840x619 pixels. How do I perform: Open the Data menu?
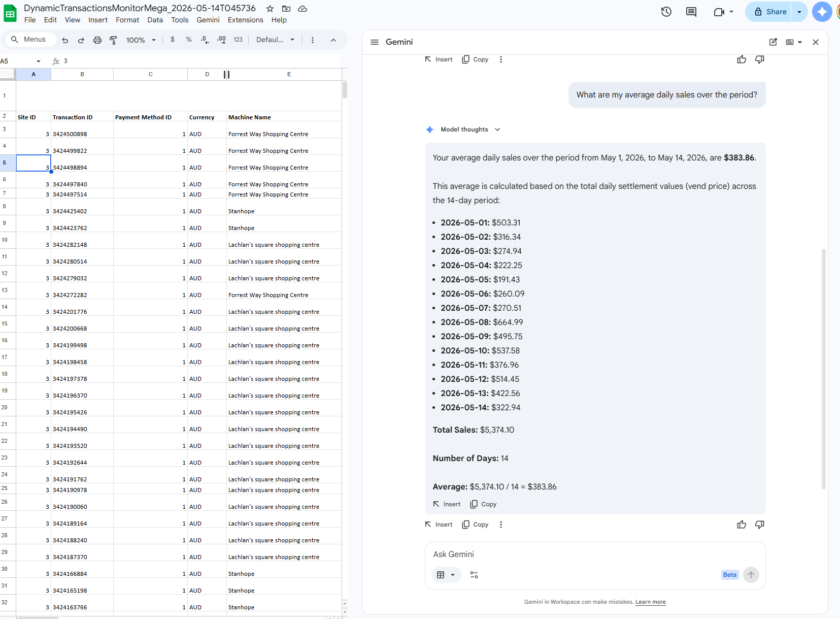click(155, 20)
